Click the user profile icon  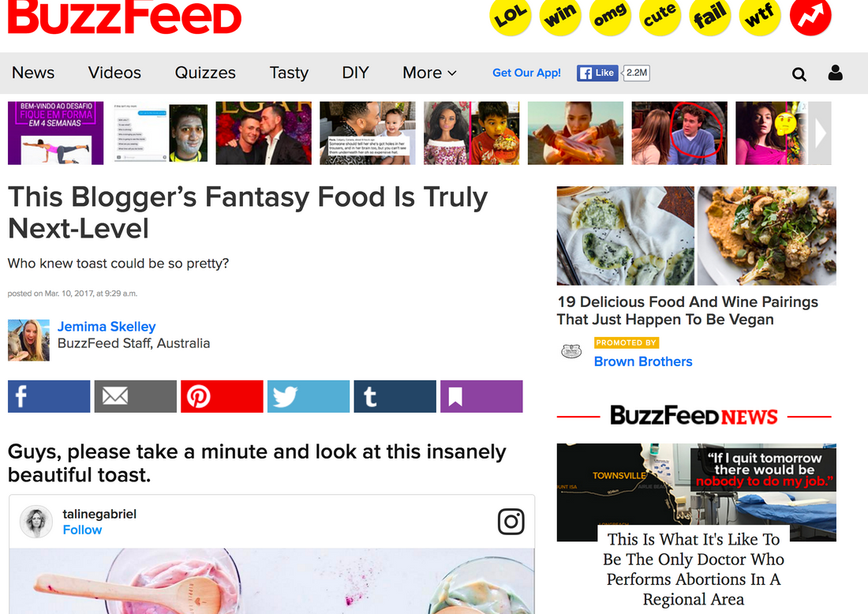tap(836, 73)
